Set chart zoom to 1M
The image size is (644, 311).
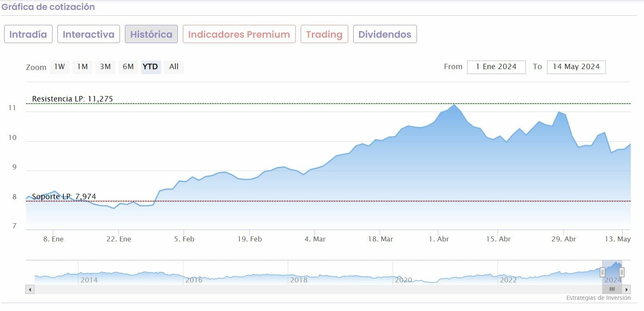point(82,67)
